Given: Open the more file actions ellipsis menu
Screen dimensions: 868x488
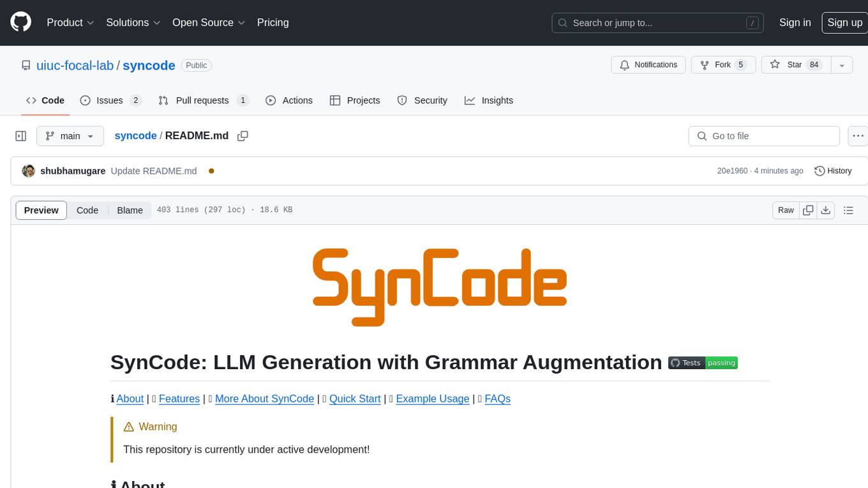Looking at the screenshot, I should (858, 136).
